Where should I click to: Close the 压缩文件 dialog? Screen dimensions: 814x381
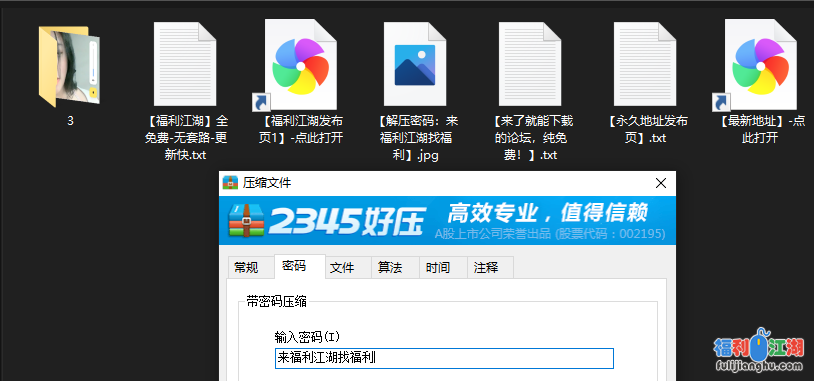click(661, 183)
